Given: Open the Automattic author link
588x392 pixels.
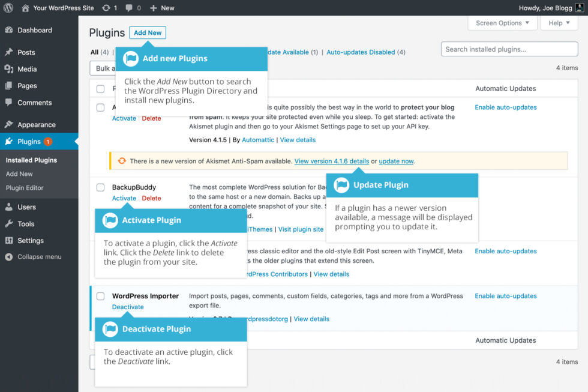Looking at the screenshot, I should 258,140.
